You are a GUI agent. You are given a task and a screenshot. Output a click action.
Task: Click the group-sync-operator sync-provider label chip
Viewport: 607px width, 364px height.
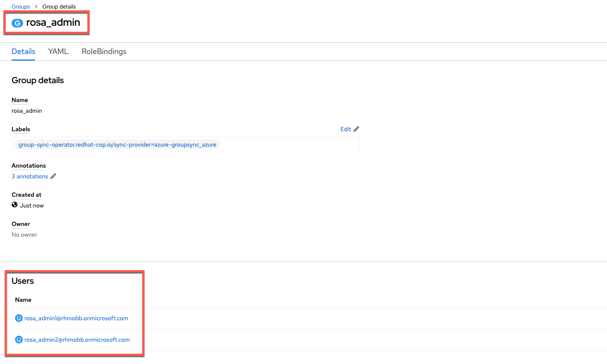click(117, 144)
